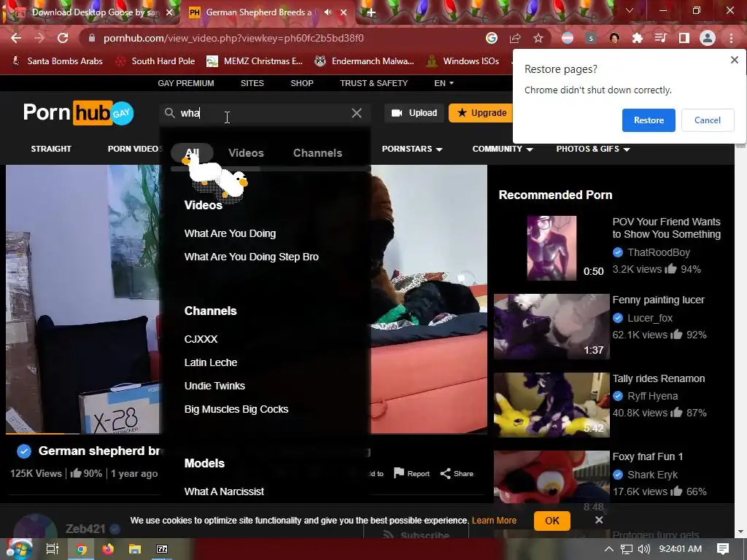Switch to the Download Desktop Goose tab
Viewport: 747px width, 560px height.
coord(93,12)
